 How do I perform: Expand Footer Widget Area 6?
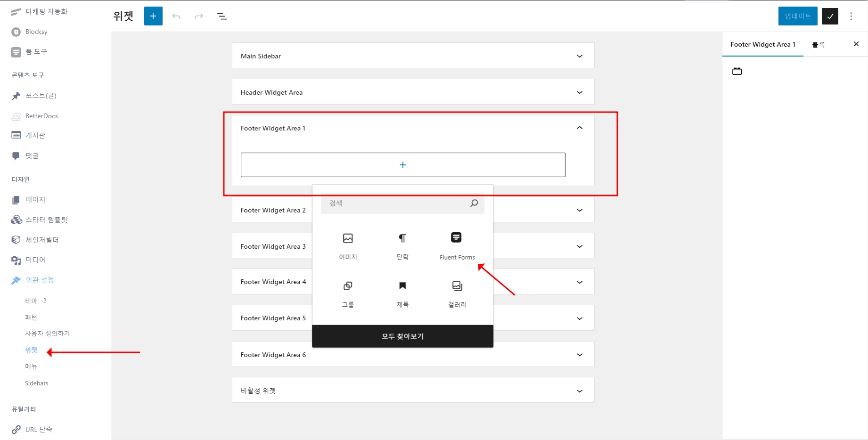coord(580,355)
